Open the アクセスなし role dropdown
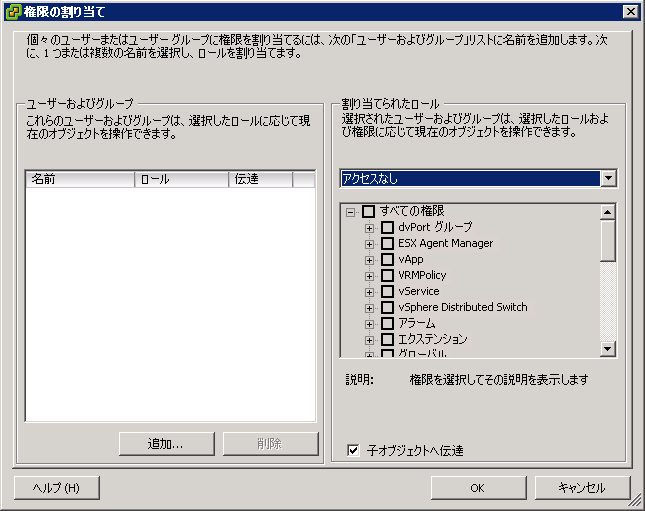Screen dimensions: 645x511 pos(607,178)
